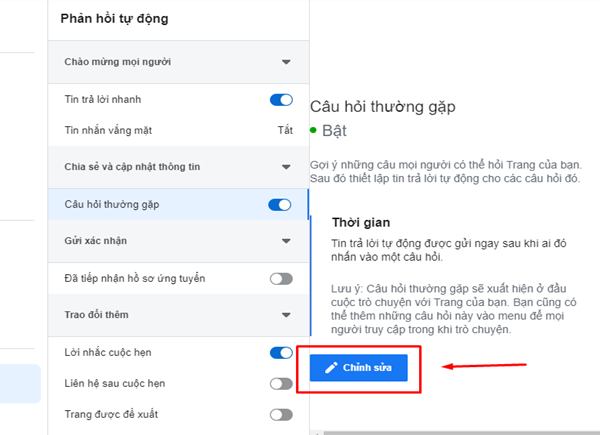Click the Trang được đề xuất label
This screenshot has height=435, width=600.
pos(111,414)
